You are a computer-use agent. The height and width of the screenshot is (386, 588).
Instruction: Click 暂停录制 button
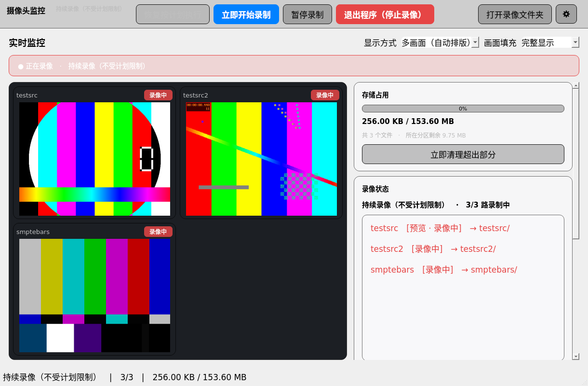[307, 14]
